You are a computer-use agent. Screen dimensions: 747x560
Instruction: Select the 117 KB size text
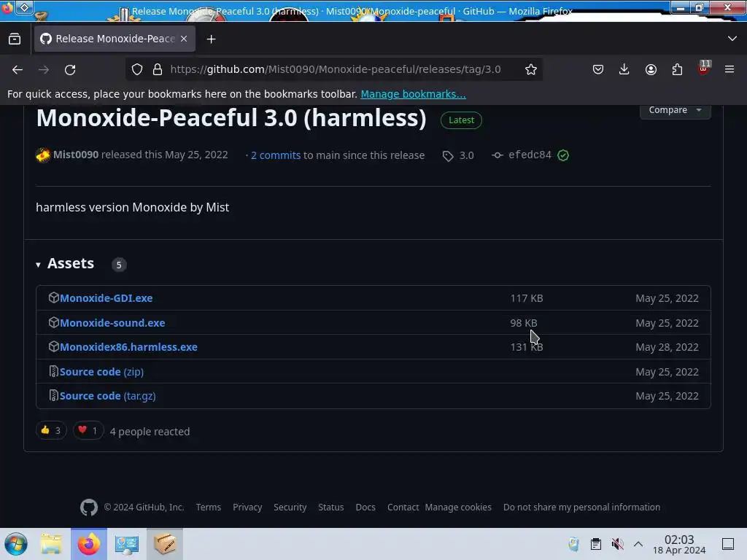[527, 298]
